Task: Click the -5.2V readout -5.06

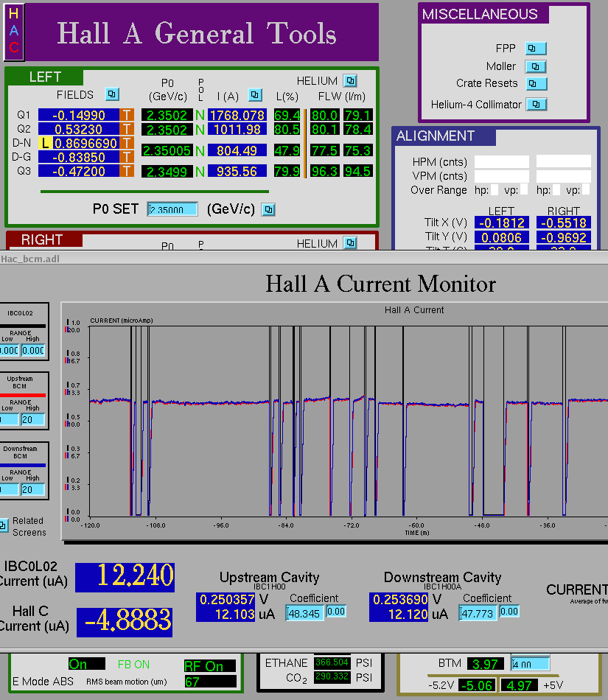Action: pyautogui.click(x=477, y=685)
